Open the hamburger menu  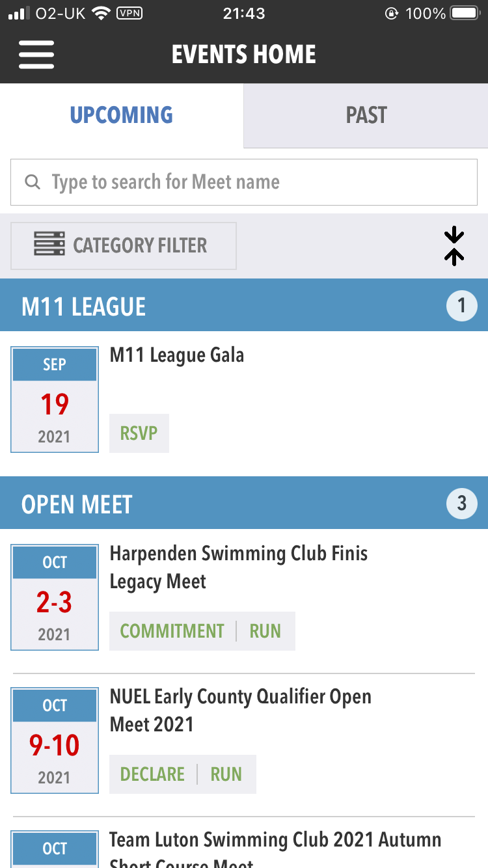[x=36, y=55]
